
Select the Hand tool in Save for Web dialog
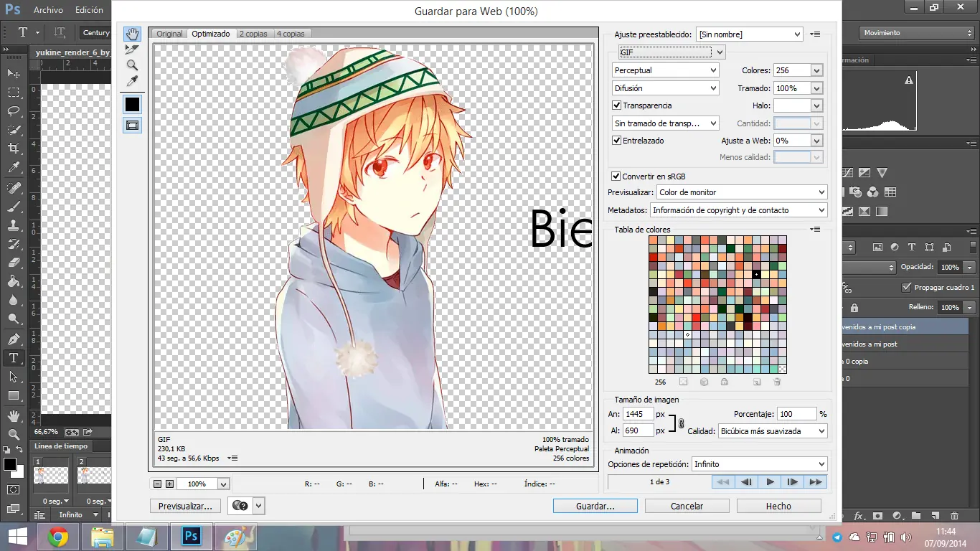tap(132, 34)
